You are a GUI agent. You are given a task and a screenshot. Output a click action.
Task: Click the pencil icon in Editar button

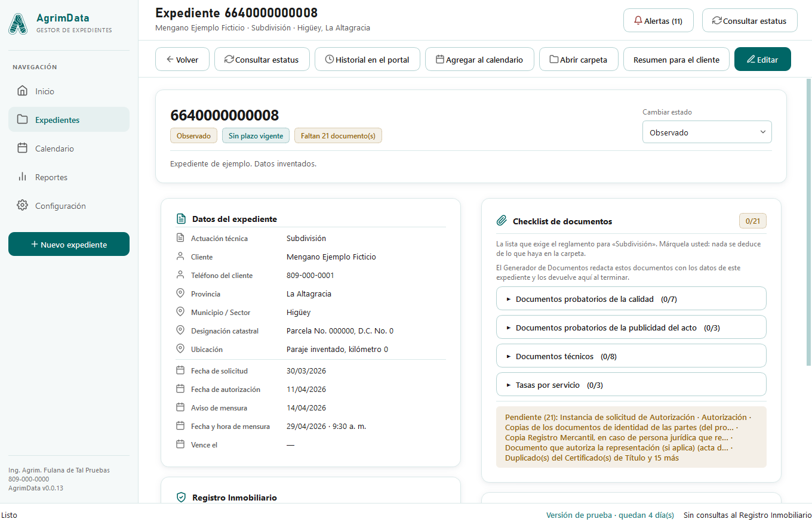[x=751, y=59]
